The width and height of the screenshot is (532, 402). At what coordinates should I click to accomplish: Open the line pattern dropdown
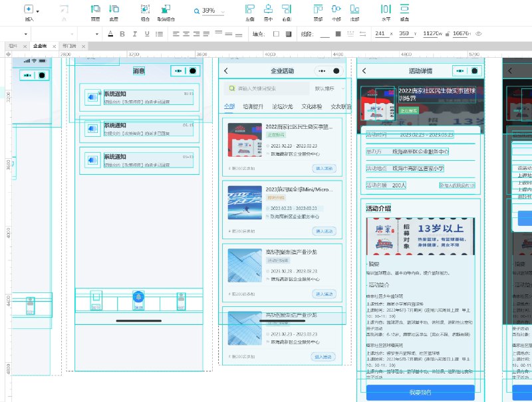pos(350,34)
